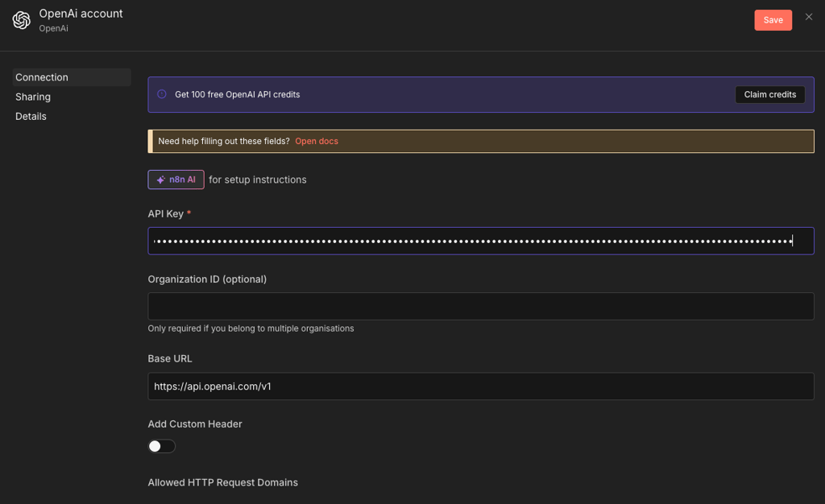Click the 'Only required if you belong' hint

click(x=251, y=328)
